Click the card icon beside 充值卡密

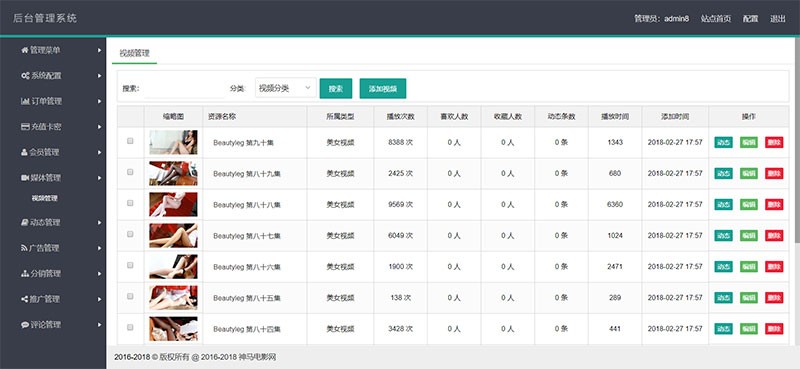tap(25, 127)
